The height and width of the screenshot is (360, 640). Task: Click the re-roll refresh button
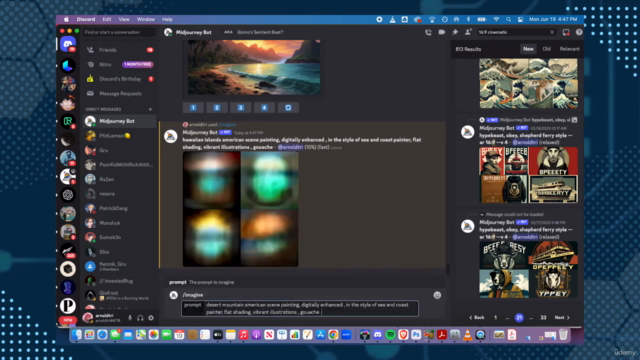[288, 108]
